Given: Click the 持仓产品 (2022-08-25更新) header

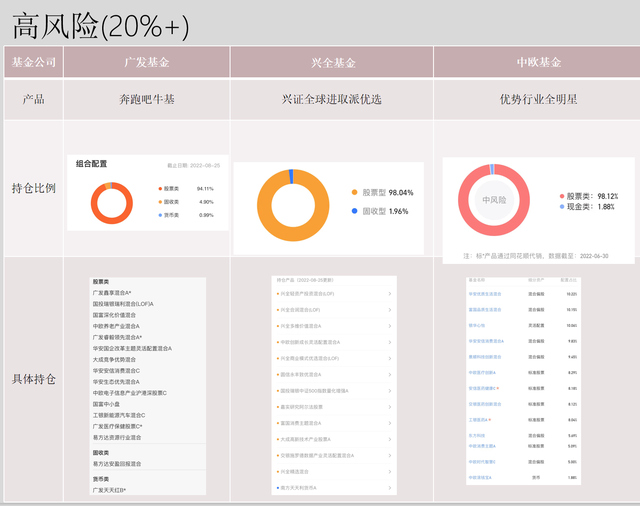Looking at the screenshot, I should (x=305, y=280).
